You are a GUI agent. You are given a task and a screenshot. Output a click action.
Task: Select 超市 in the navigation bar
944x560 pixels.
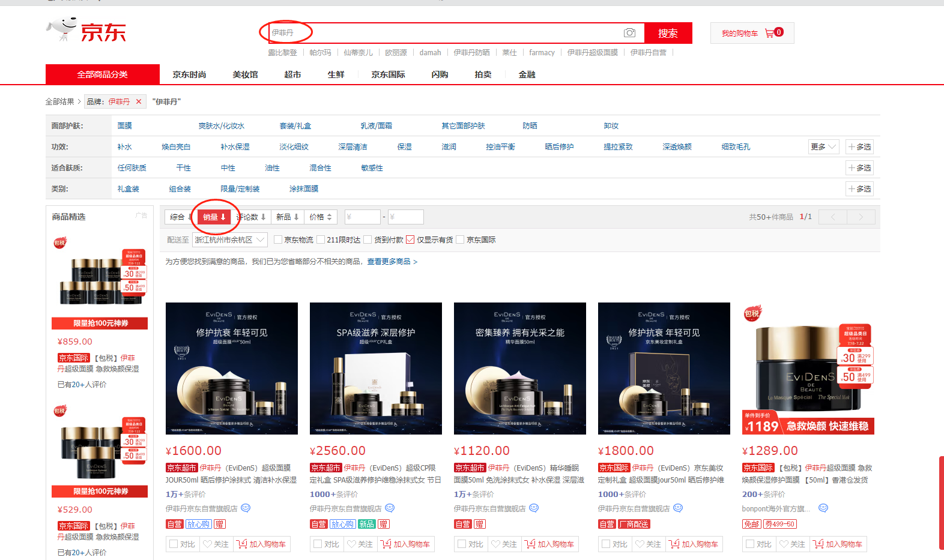pyautogui.click(x=293, y=74)
